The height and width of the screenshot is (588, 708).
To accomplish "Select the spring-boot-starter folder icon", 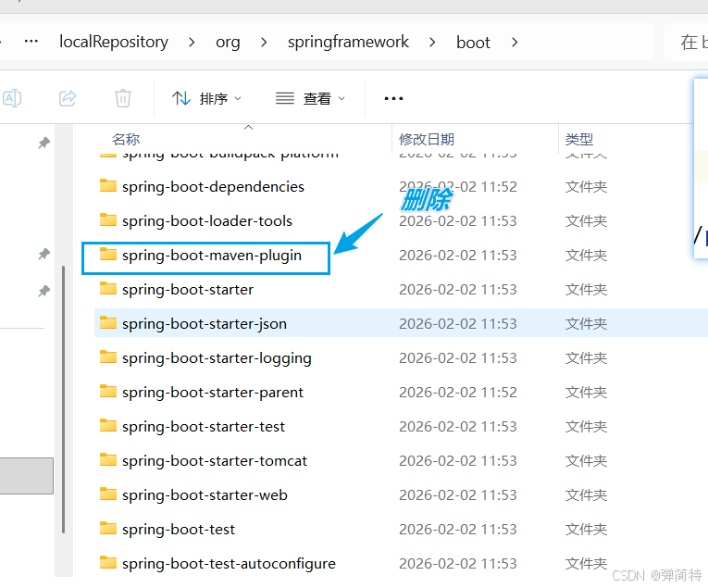I will tap(108, 289).
